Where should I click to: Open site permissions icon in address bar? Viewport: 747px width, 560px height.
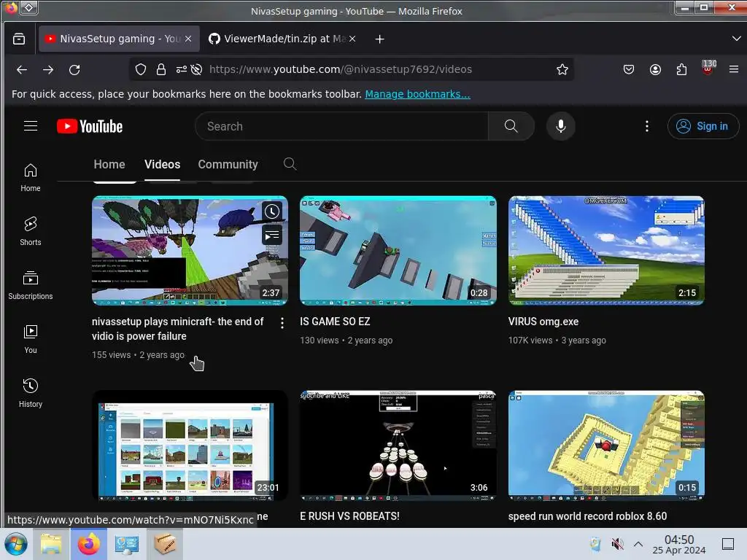point(181,69)
